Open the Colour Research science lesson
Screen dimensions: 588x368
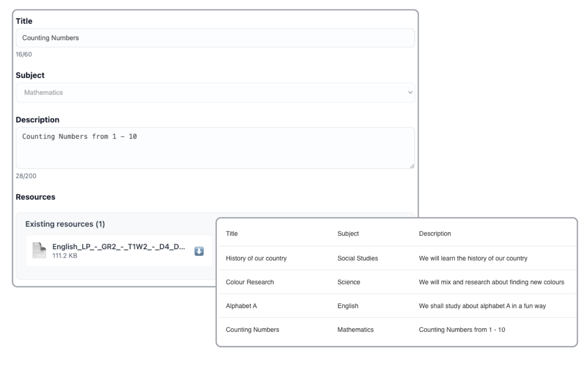click(x=250, y=282)
